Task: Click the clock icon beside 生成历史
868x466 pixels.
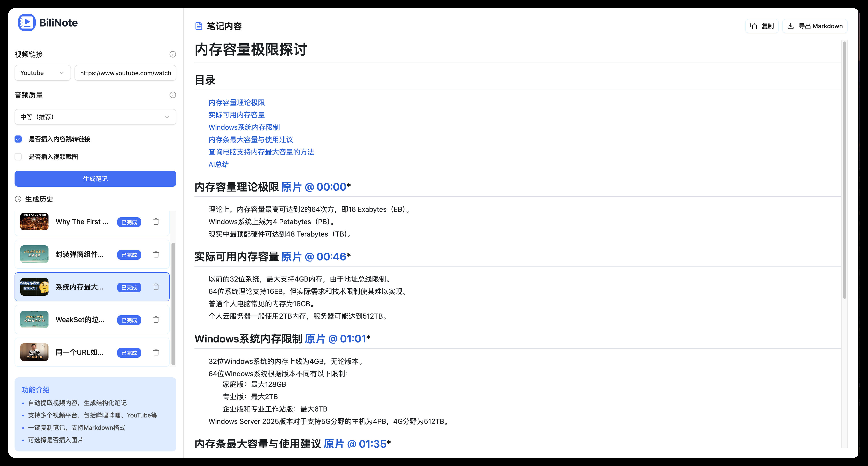Action: pos(18,199)
